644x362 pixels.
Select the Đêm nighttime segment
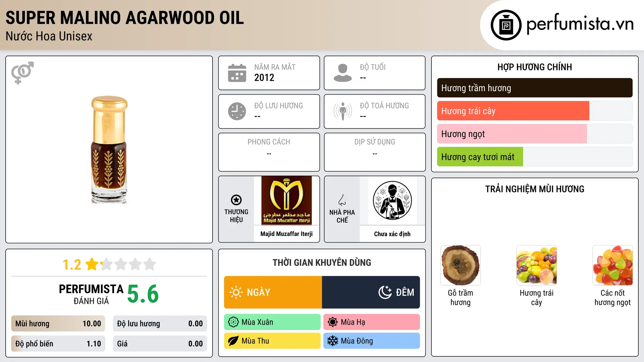coord(371,292)
